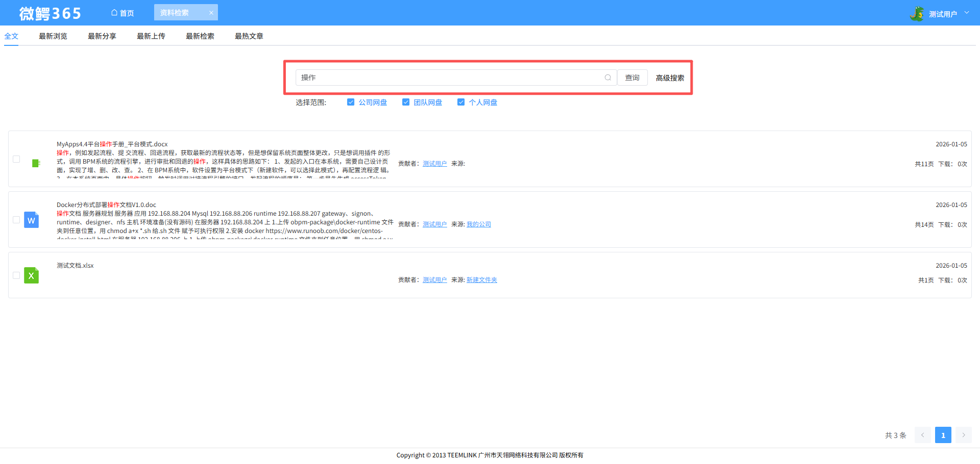This screenshot has width=980, height=464.
Task: Click the crocodile user avatar icon
Action: pyautogui.click(x=917, y=14)
